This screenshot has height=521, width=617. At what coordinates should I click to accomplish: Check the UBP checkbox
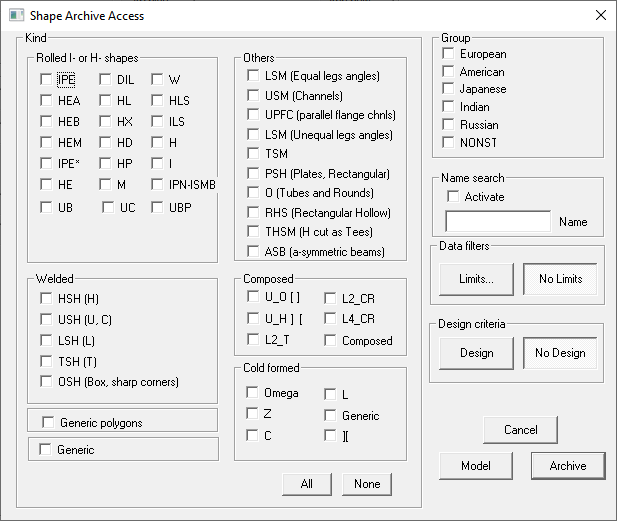157,207
